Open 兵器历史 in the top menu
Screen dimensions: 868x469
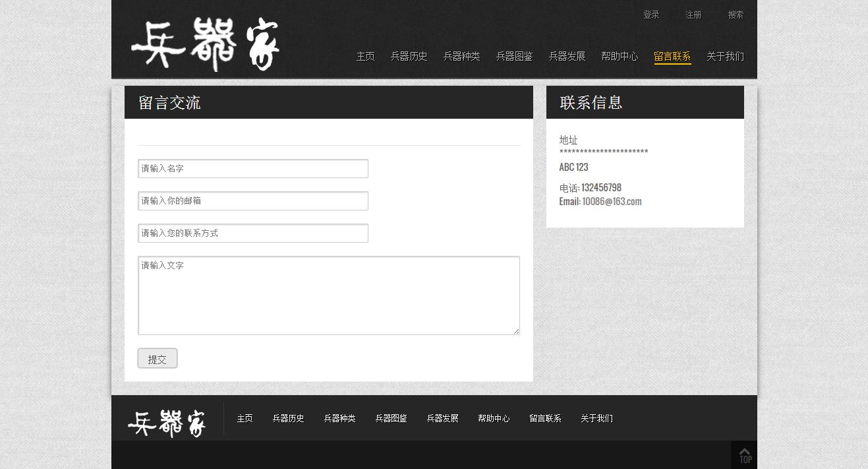409,57
